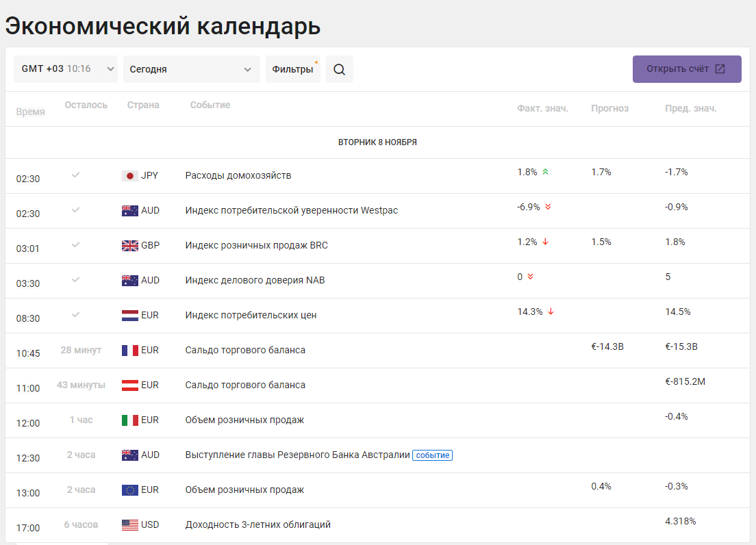Select the Расходы домохозяйств event row
This screenshot has width=756, height=545.
pyautogui.click(x=377, y=176)
